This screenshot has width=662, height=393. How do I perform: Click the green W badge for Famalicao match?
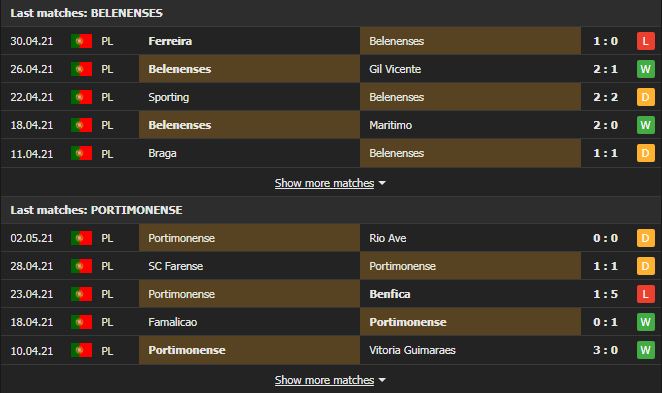pos(646,322)
